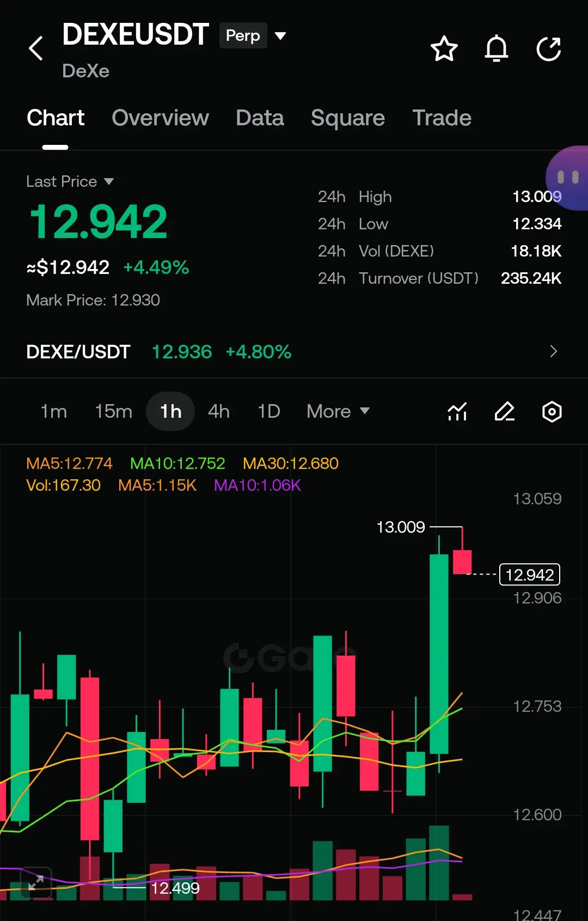
Task: Select the 1m timeframe
Action: (54, 411)
